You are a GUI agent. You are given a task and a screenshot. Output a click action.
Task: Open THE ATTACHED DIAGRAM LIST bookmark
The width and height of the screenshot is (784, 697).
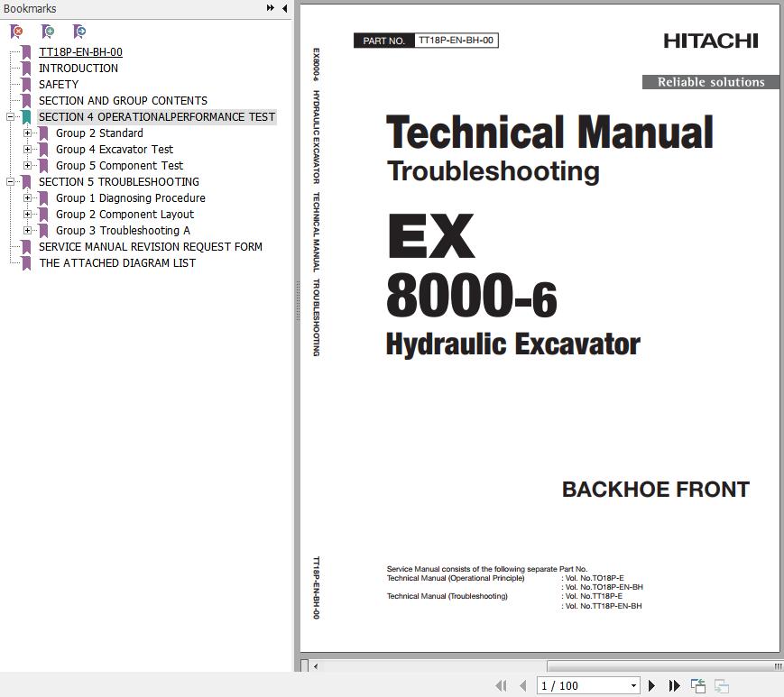117,263
